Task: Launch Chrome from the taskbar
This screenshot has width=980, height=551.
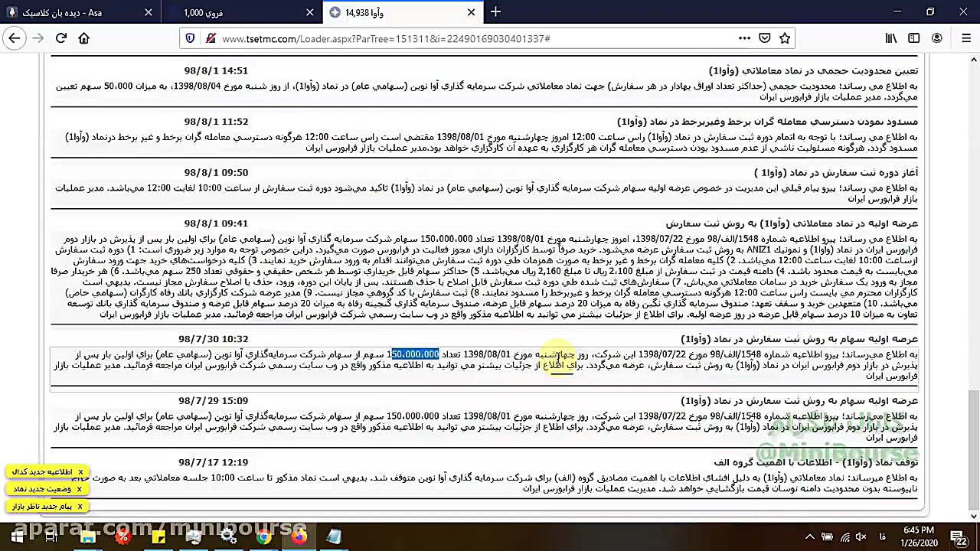Action: [x=263, y=536]
